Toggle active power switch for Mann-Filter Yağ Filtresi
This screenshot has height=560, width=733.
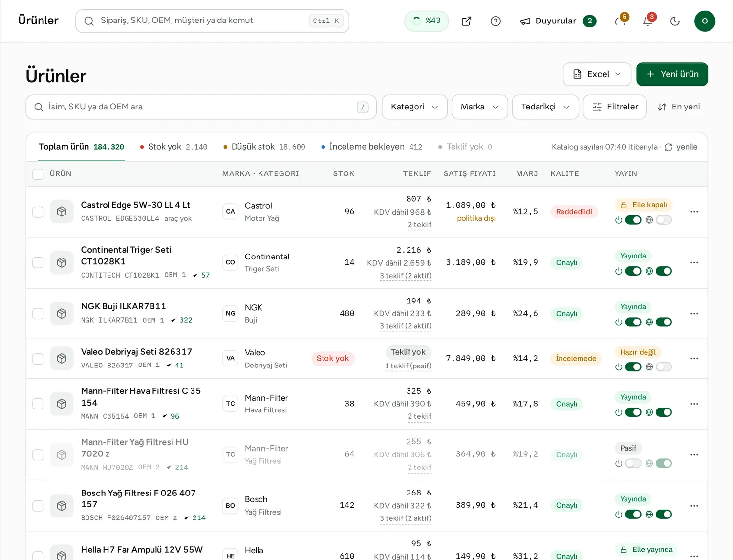tap(633, 463)
